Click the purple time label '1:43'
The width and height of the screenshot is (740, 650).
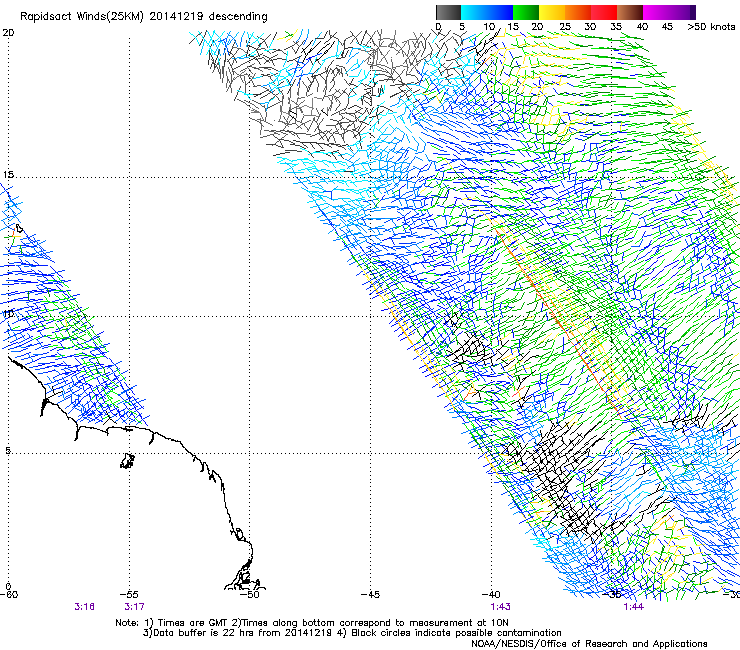[500, 607]
